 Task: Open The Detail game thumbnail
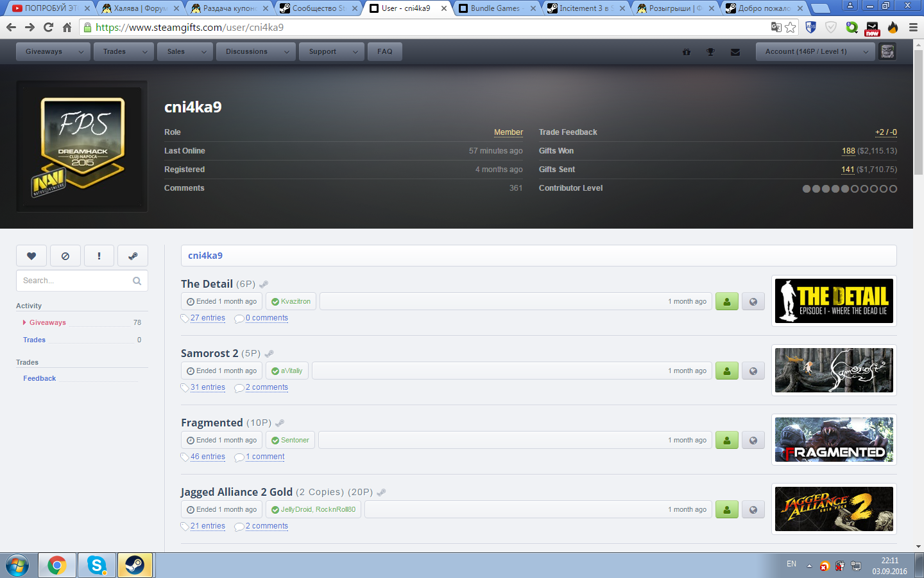(834, 301)
